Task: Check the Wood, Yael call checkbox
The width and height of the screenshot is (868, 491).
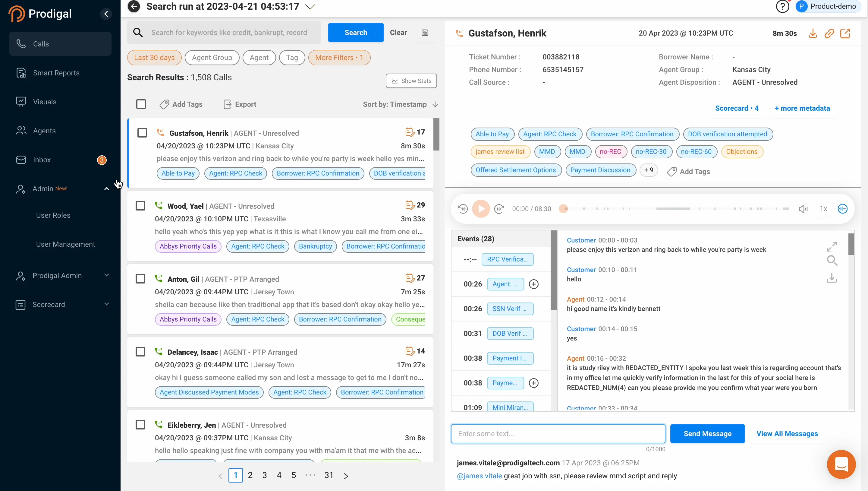Action: pos(140,206)
